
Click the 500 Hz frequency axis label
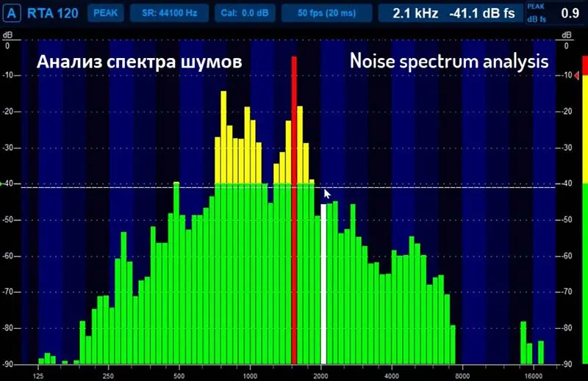179,376
